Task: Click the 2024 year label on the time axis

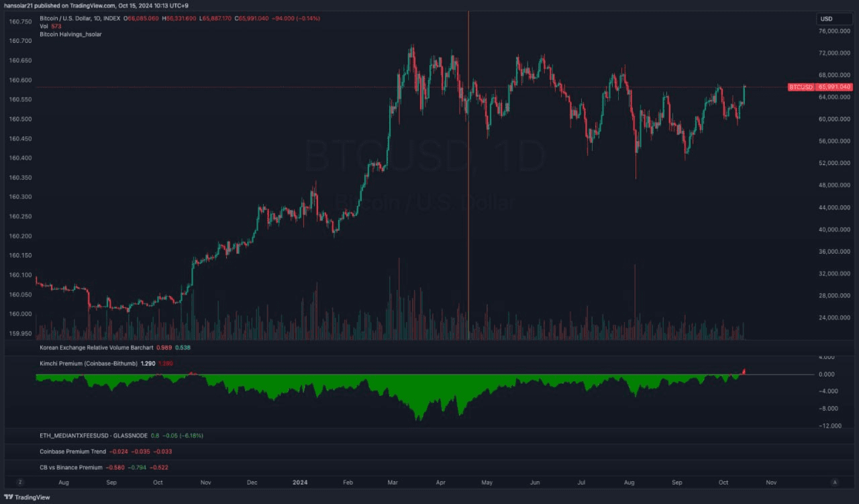Action: coord(299,482)
